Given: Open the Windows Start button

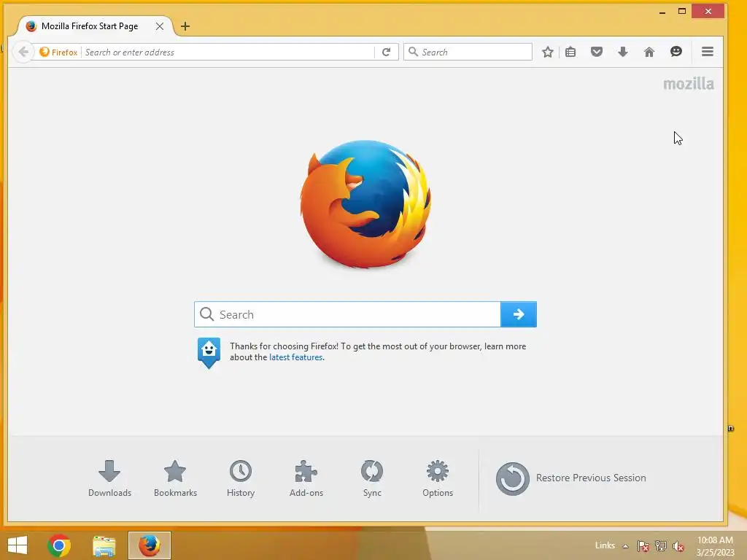Looking at the screenshot, I should point(18,545).
